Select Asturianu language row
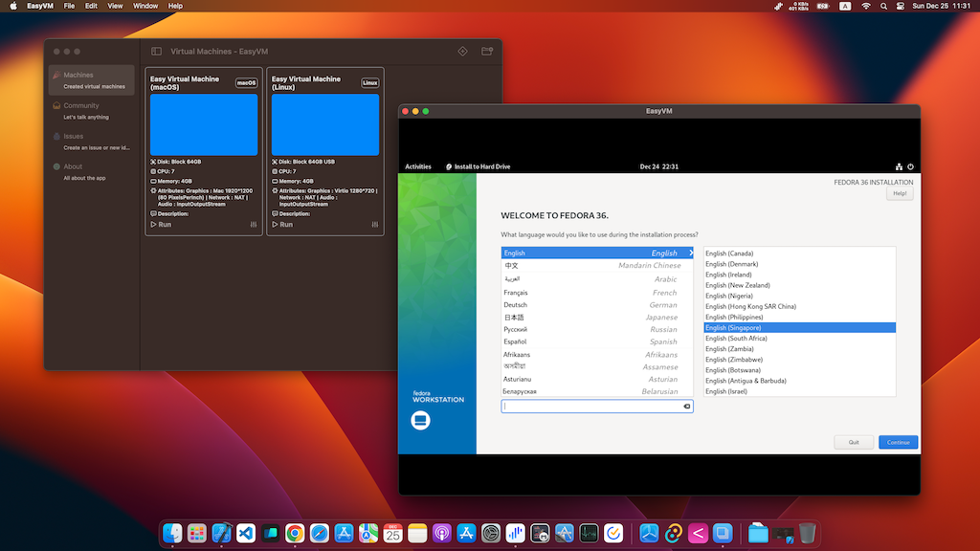This screenshot has width=980, height=551. coord(597,379)
